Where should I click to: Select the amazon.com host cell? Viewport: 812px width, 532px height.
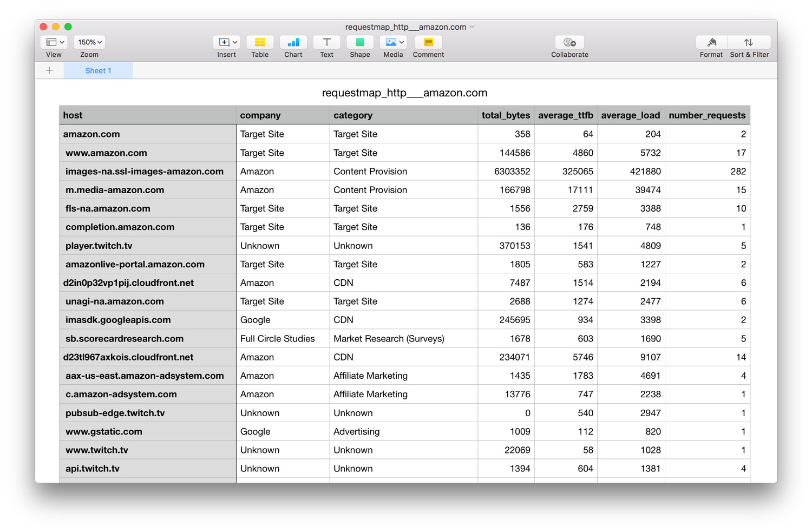[148, 134]
